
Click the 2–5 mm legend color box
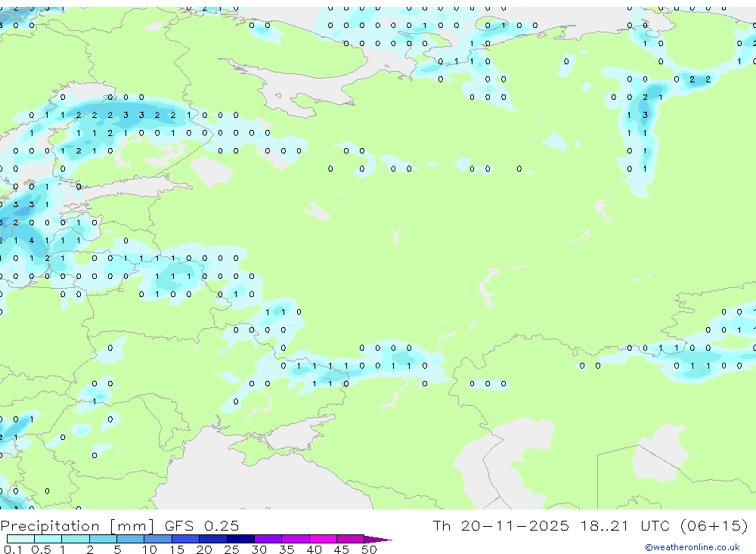[x=103, y=539]
